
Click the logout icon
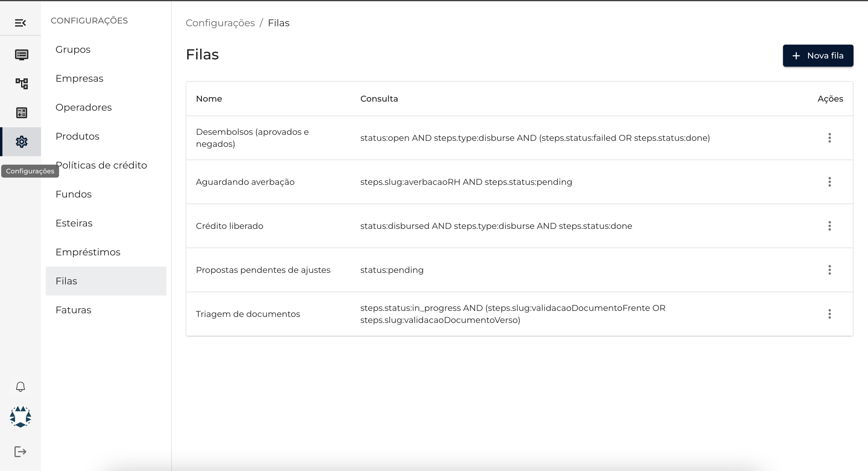tap(20, 451)
